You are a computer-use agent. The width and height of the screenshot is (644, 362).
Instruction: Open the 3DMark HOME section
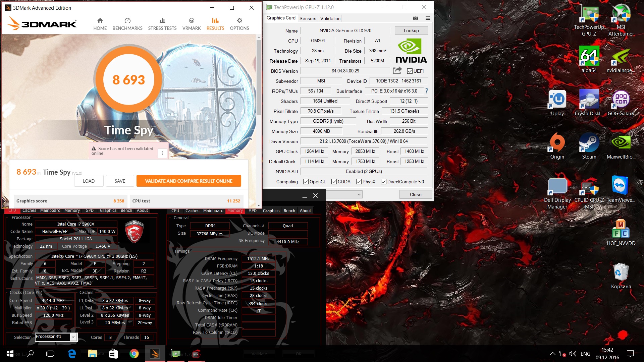tap(100, 24)
